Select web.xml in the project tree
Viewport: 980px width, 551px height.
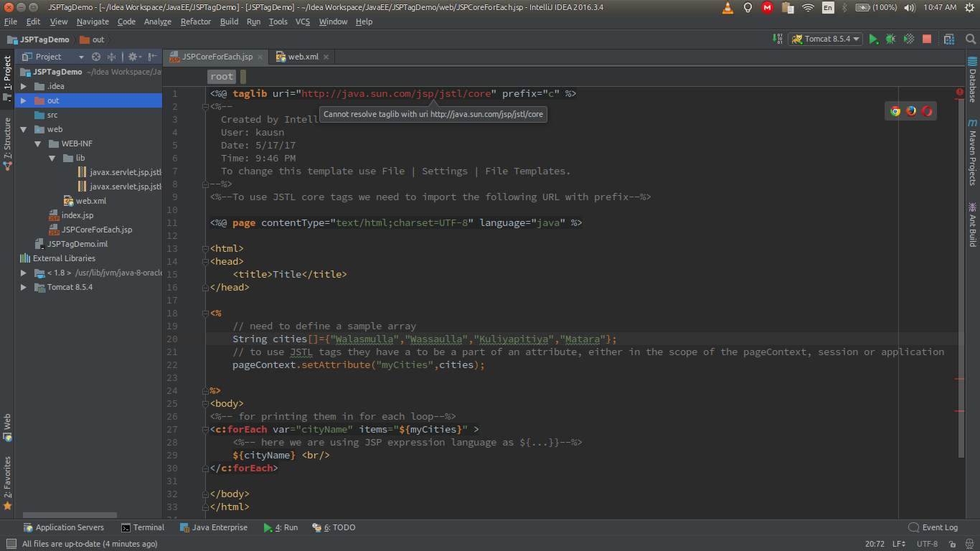pyautogui.click(x=85, y=201)
